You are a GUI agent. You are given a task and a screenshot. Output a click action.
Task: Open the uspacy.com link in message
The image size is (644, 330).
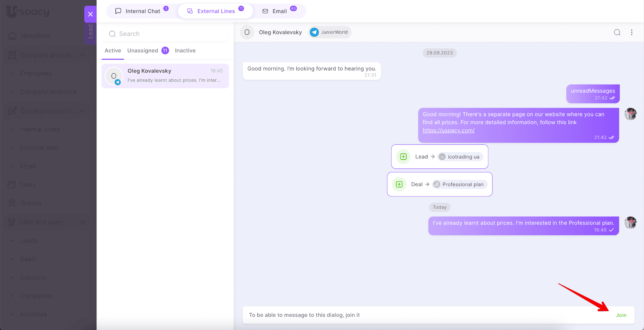click(448, 131)
